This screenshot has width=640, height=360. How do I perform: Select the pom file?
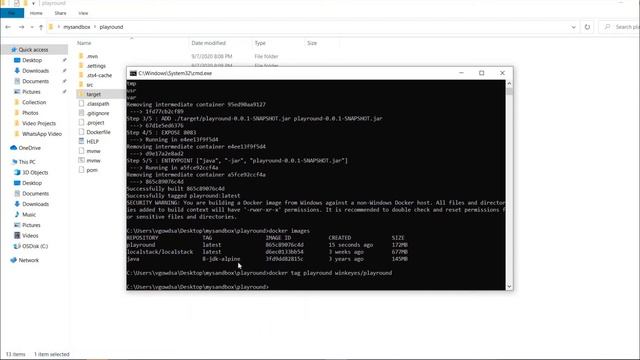point(92,170)
